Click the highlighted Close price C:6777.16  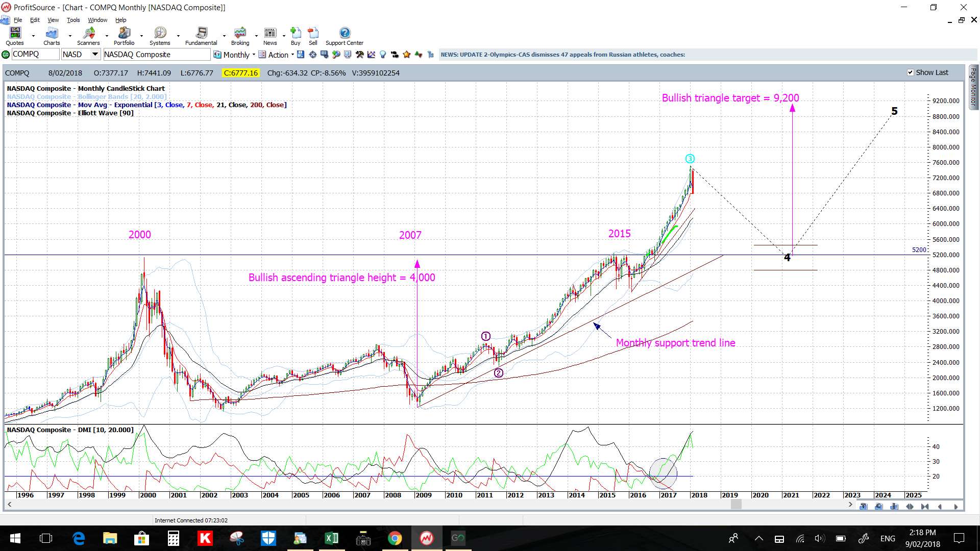[241, 73]
